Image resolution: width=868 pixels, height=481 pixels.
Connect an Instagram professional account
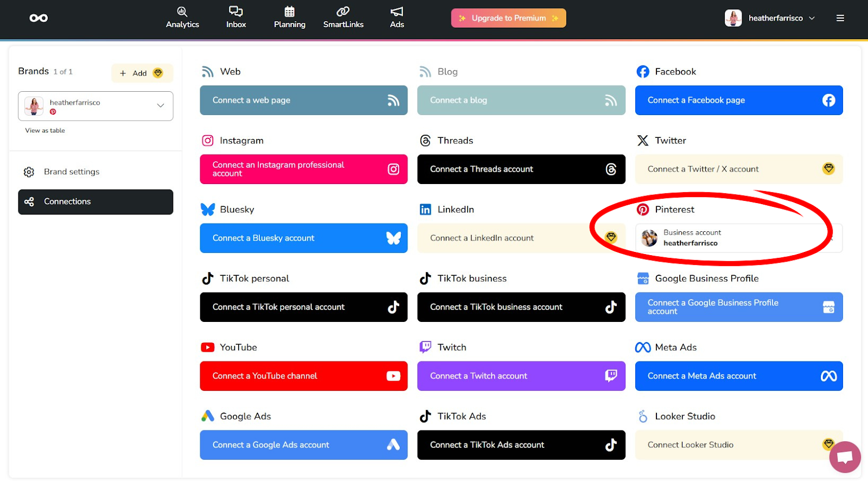coord(304,169)
